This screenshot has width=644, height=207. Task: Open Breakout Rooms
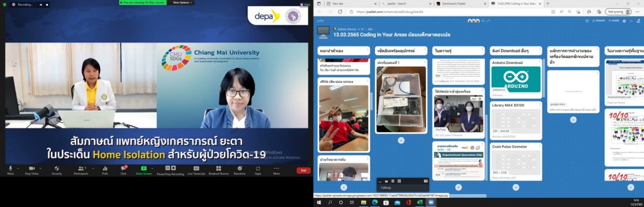coord(218,170)
